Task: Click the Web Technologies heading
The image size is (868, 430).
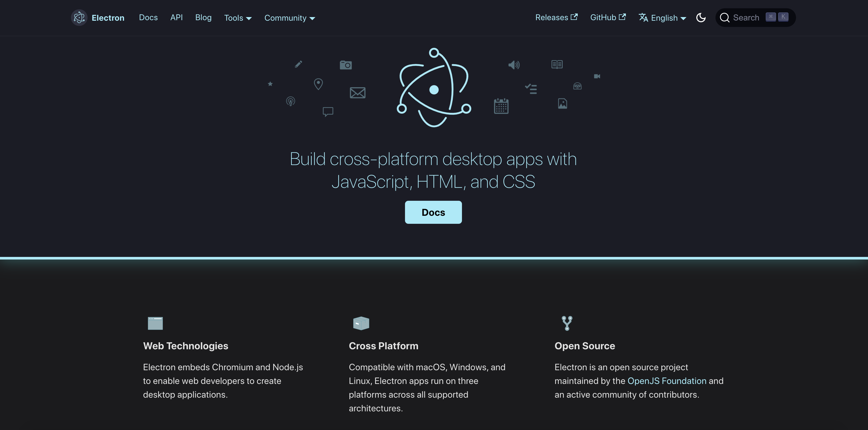Action: click(x=186, y=346)
